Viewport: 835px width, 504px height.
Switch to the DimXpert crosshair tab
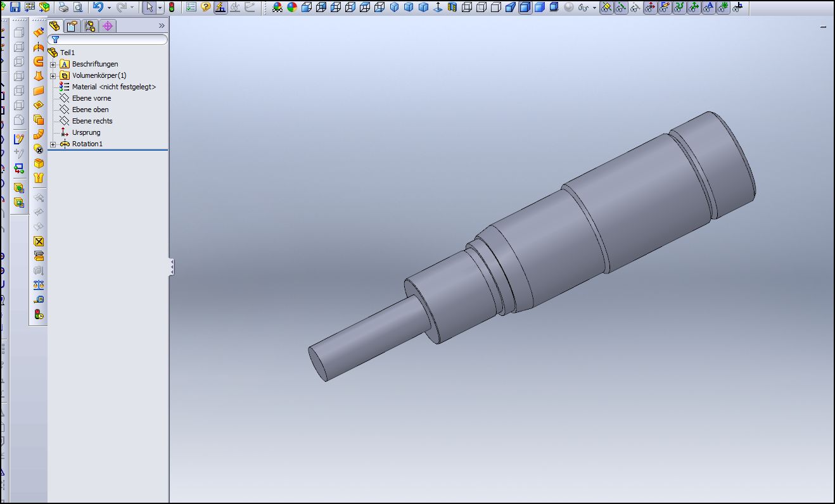[107, 26]
